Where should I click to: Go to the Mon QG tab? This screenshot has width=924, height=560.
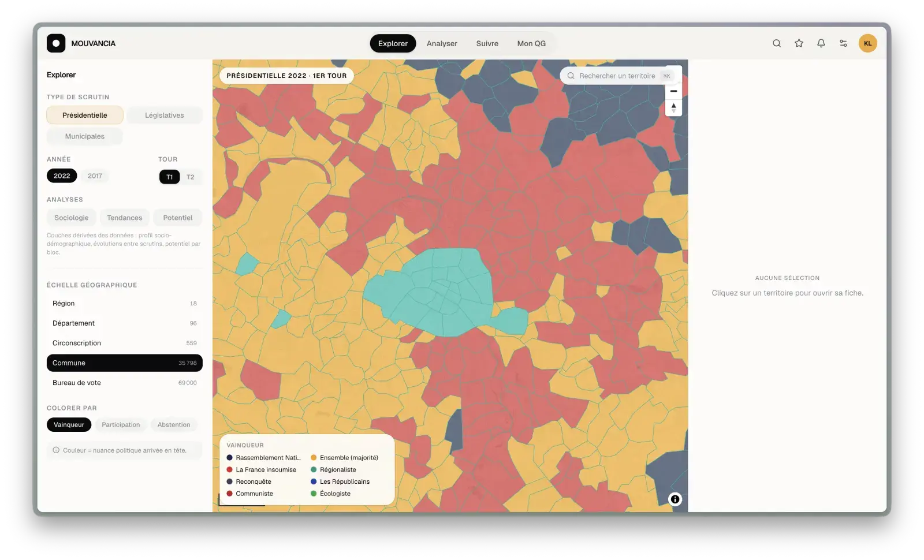point(531,43)
